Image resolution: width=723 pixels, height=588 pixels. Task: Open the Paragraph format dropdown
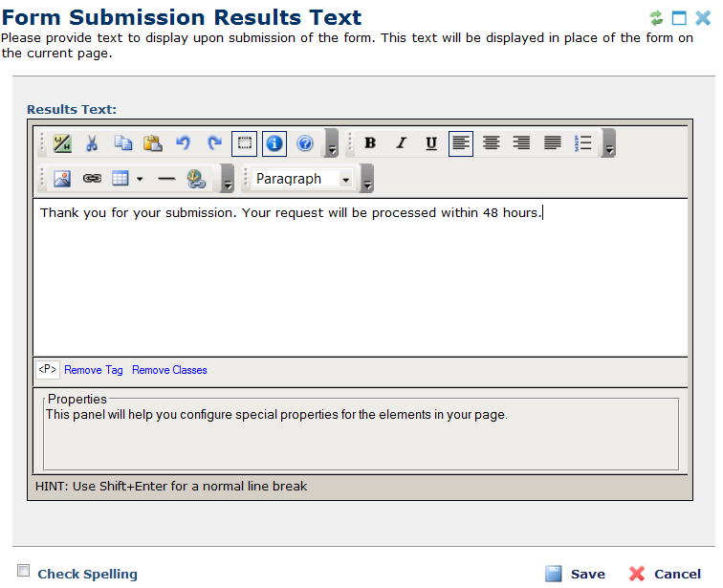pos(302,179)
